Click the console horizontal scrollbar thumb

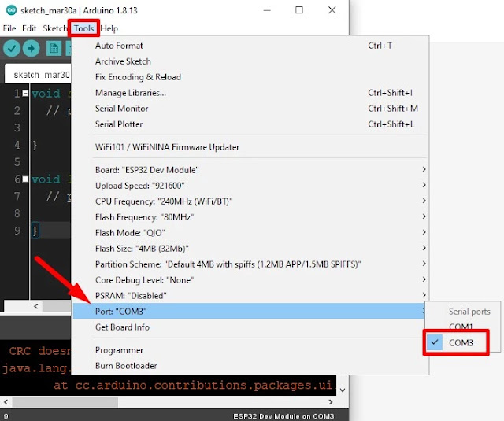65,402
